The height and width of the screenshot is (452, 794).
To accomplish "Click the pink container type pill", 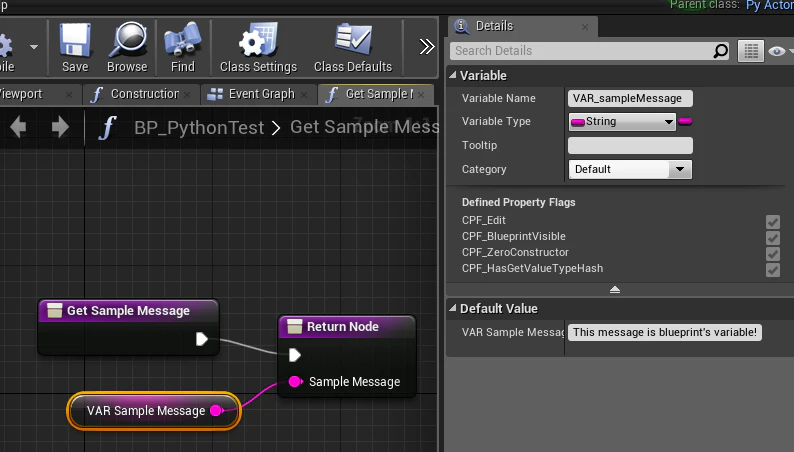I will 685,121.
